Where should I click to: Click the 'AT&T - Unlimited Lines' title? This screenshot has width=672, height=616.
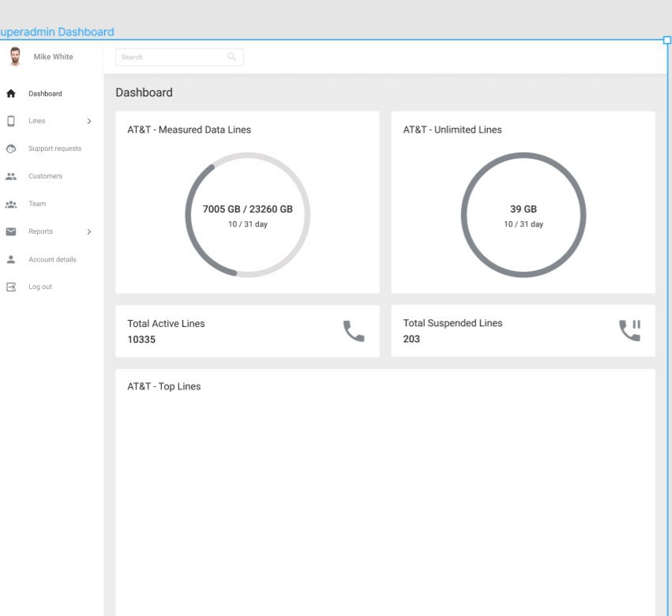[x=452, y=130]
